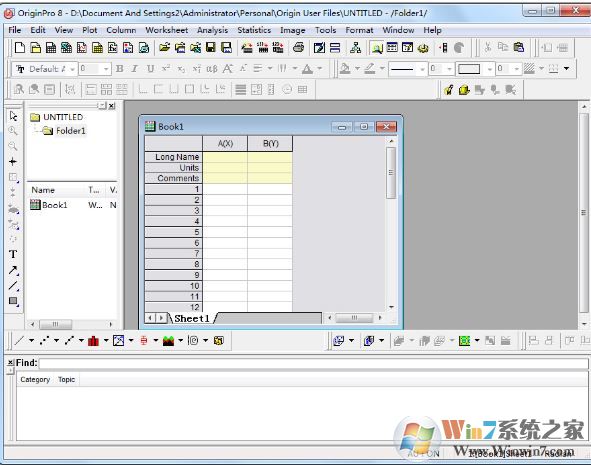Select the Line drawing tool
Viewport: 591px width, 465px height.
pos(13,286)
